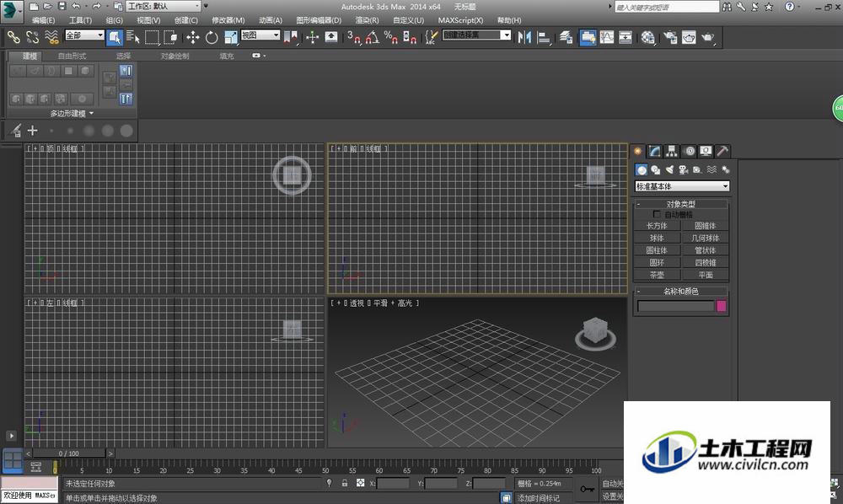Open the 视图 reference coordinate dropdown
This screenshot has height=504, width=843.
pyautogui.click(x=260, y=35)
